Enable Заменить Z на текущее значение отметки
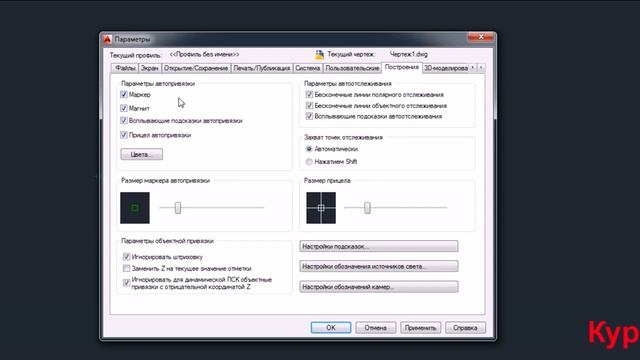640x360 pixels. [126, 268]
